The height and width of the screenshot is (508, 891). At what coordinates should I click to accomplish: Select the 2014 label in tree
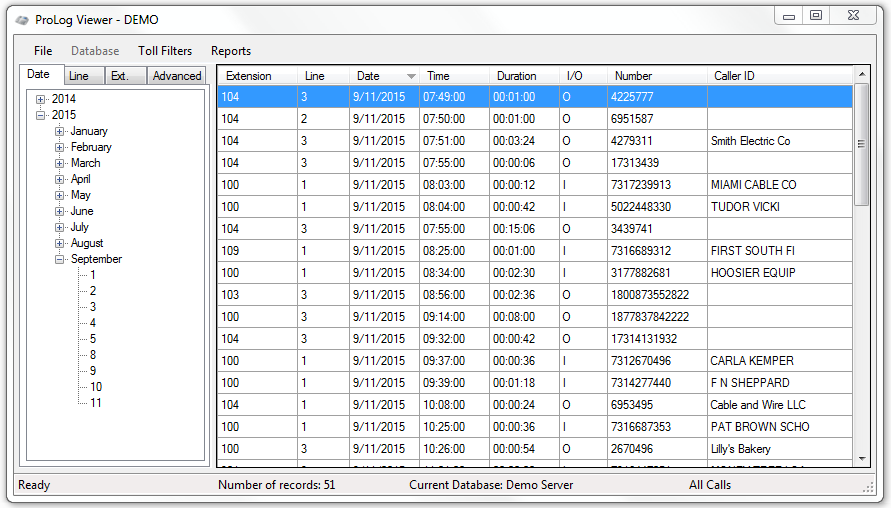[x=64, y=99]
